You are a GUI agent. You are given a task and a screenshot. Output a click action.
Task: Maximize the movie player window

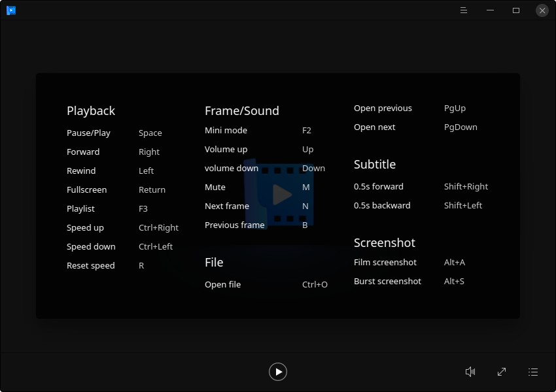click(516, 10)
